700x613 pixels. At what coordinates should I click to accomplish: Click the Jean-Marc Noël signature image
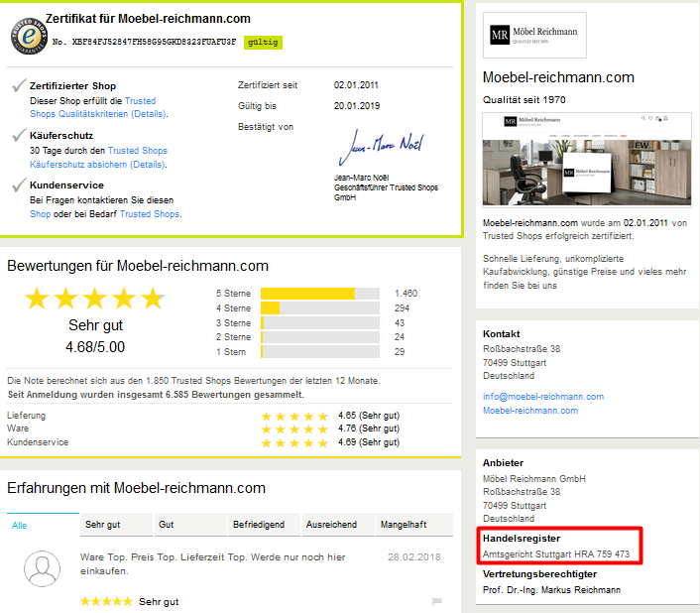(382, 147)
